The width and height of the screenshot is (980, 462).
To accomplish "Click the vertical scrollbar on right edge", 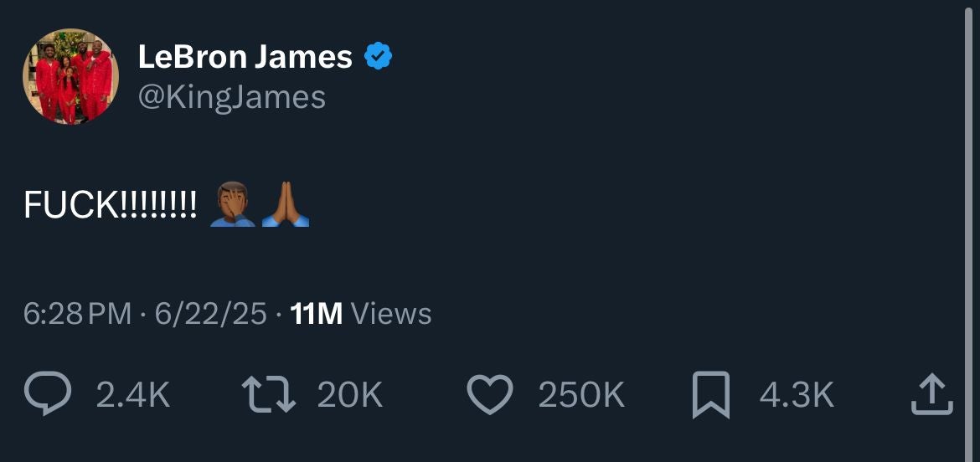I will (x=973, y=167).
